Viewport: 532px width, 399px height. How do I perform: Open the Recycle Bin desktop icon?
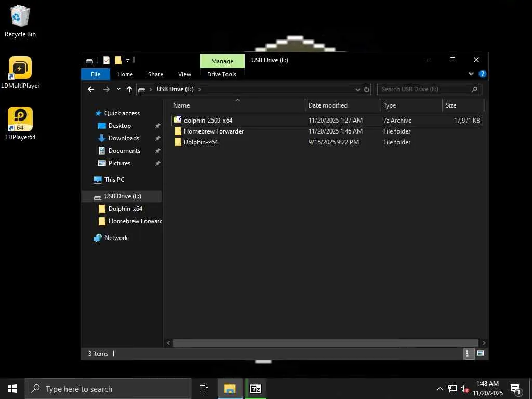(20, 21)
